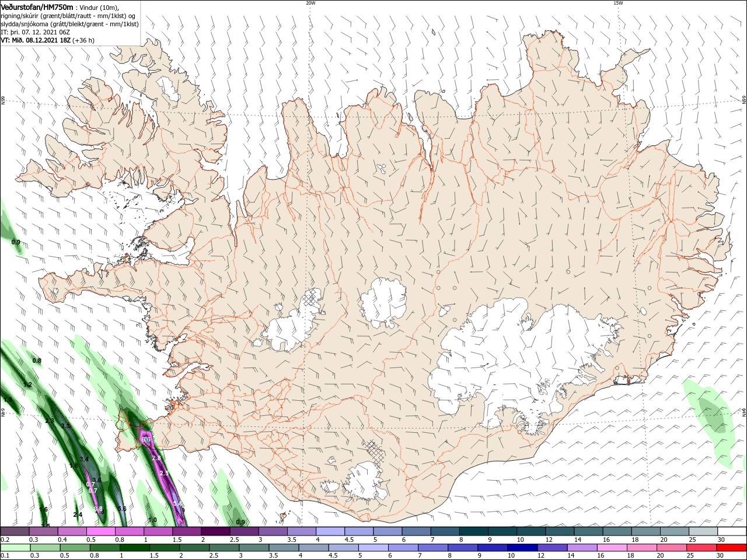Image resolution: width=747 pixels, height=560 pixels.
Task: Click the Veðurstofan/HM750m title text
Action: pos(37,6)
